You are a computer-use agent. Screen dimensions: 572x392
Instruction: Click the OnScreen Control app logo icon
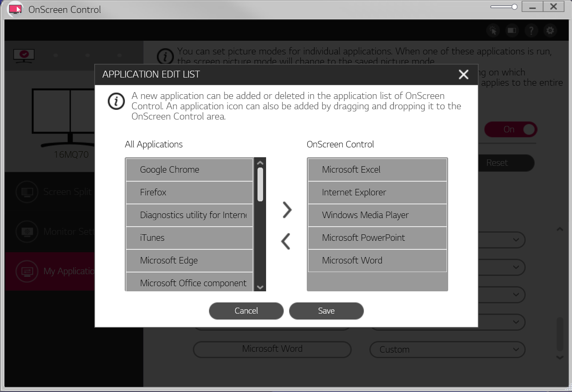pyautogui.click(x=16, y=9)
